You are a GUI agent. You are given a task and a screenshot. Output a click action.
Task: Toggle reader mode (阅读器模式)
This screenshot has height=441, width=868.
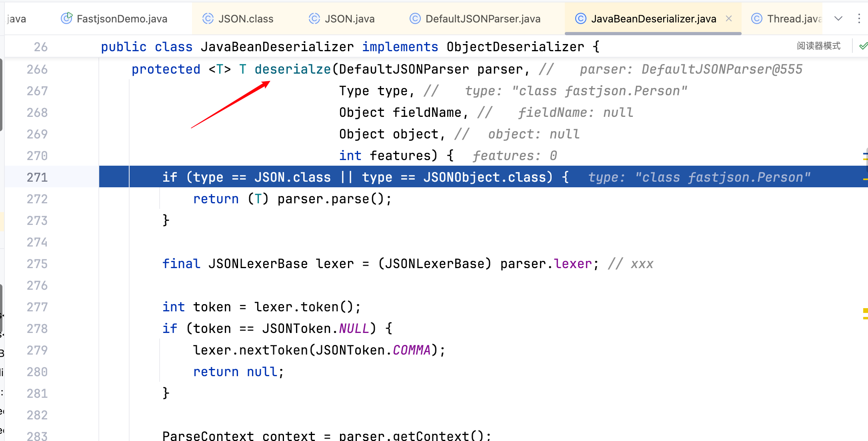point(818,46)
